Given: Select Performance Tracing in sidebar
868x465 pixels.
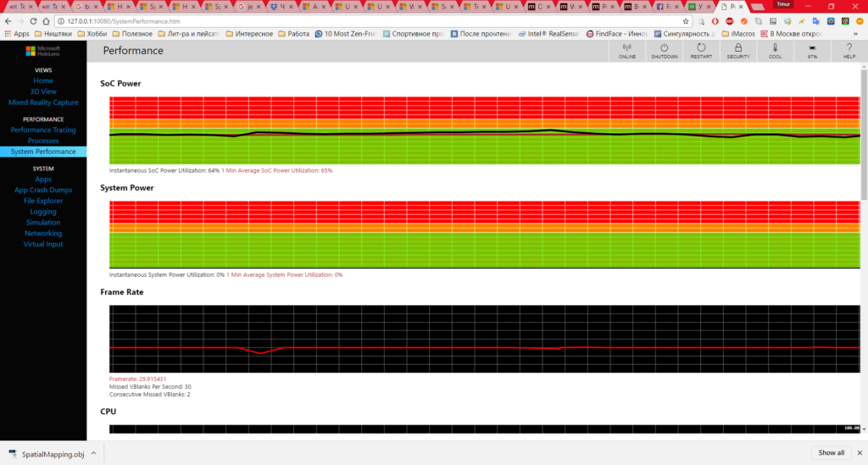Looking at the screenshot, I should (43, 130).
